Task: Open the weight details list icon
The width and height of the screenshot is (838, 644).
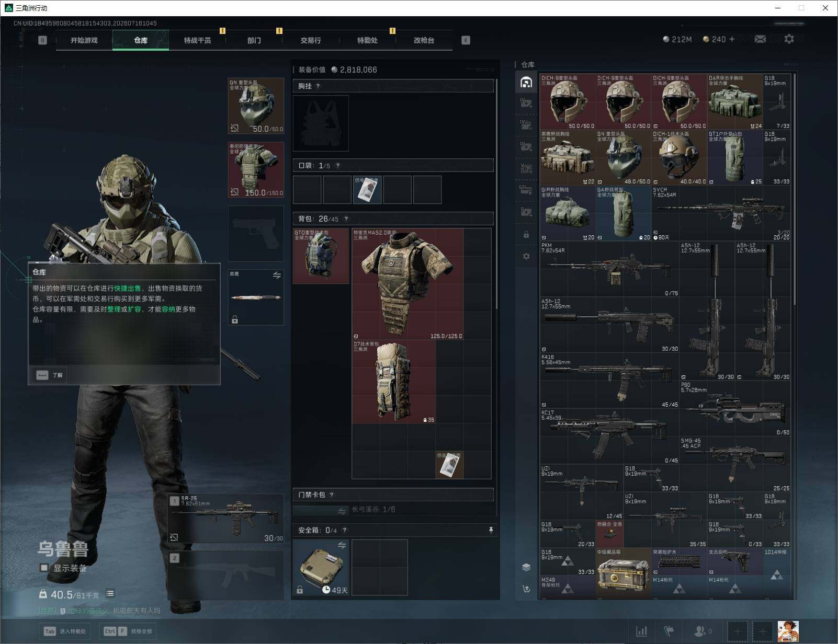Action: coord(110,593)
